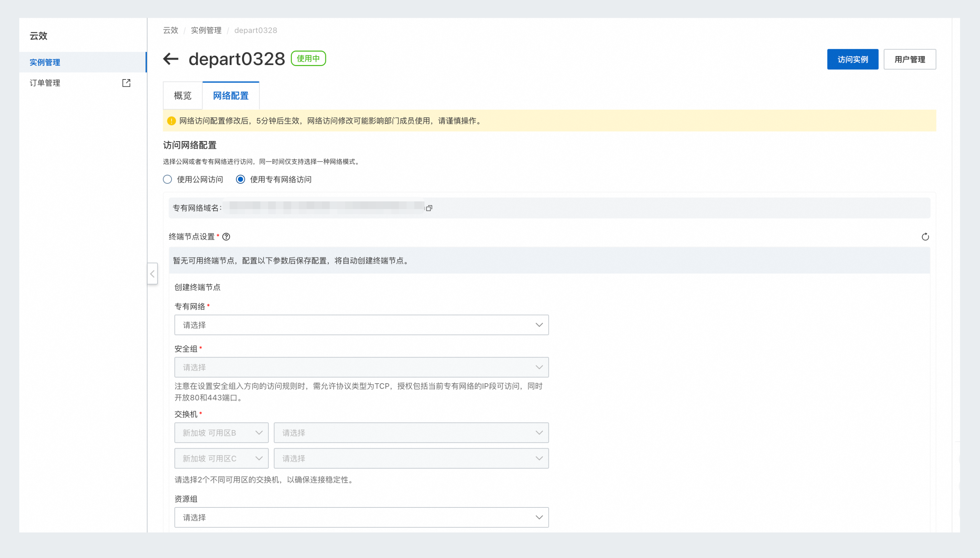Viewport: 980px width, 558px height.
Task: Open the 安全组 selection dropdown
Action: pos(361,367)
